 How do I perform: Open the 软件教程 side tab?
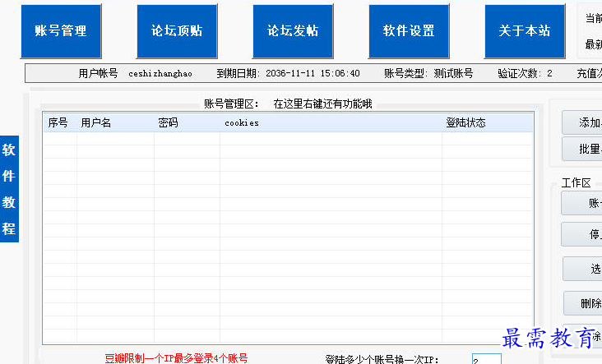click(9, 189)
